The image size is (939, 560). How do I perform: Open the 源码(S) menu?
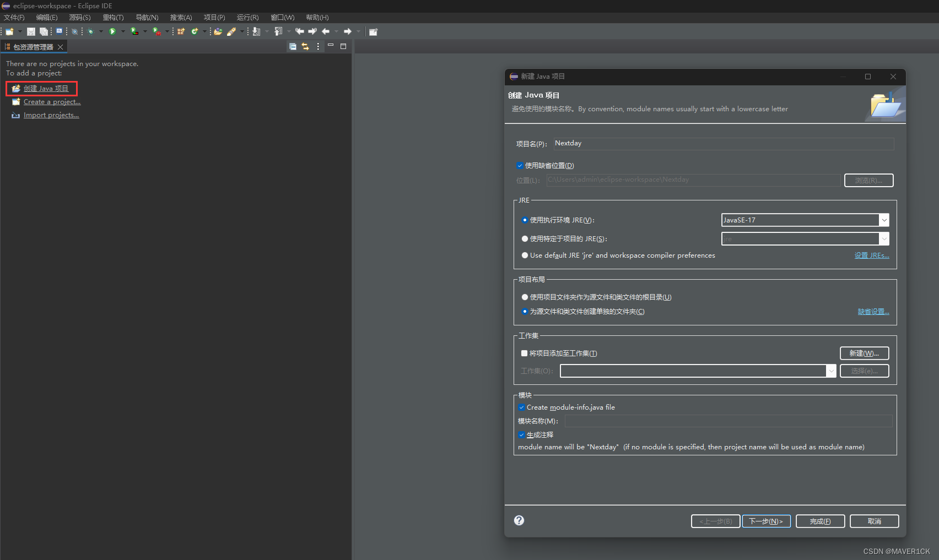coord(80,18)
